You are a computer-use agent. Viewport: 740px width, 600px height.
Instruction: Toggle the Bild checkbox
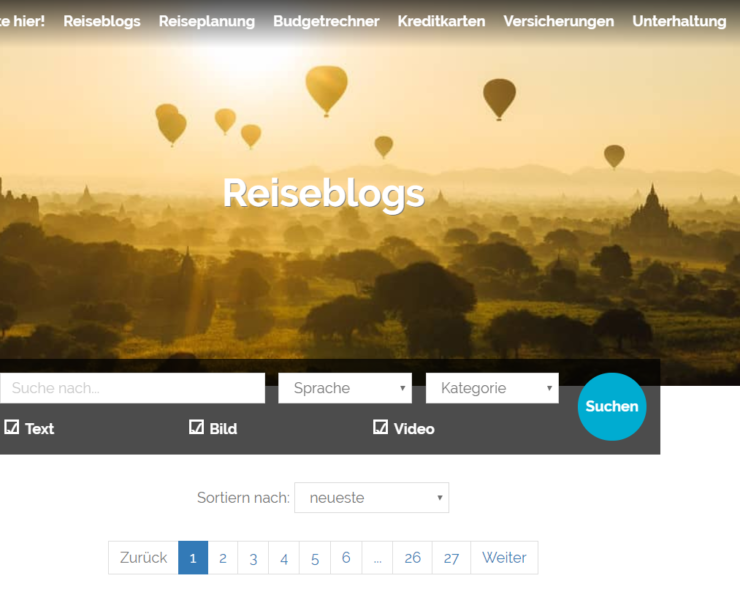pyautogui.click(x=196, y=427)
